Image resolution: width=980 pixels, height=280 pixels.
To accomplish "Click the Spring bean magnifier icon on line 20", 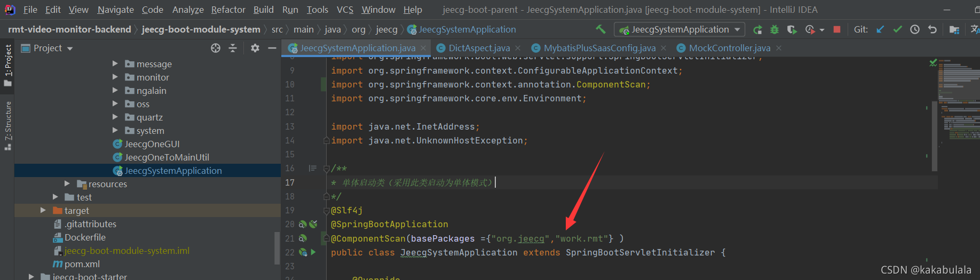I will (303, 225).
